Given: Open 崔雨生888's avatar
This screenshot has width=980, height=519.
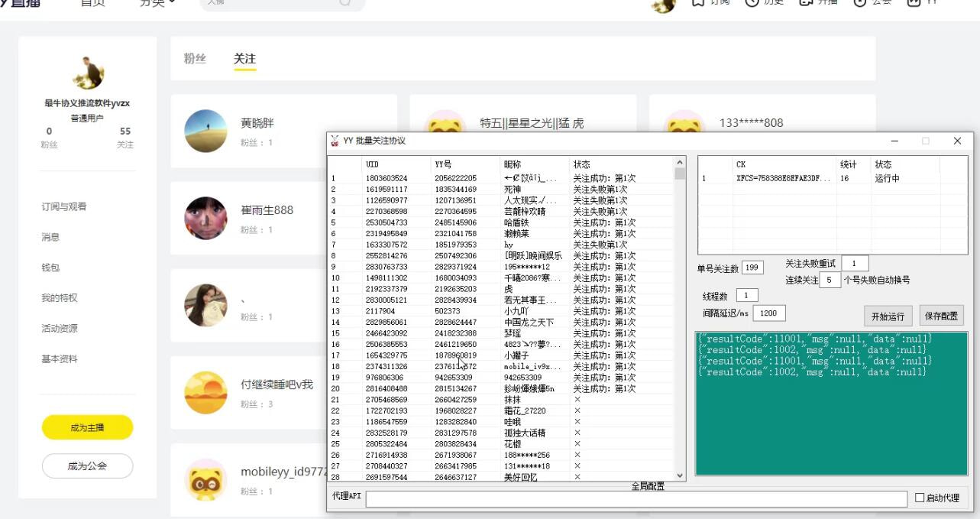Looking at the screenshot, I should pyautogui.click(x=206, y=218).
